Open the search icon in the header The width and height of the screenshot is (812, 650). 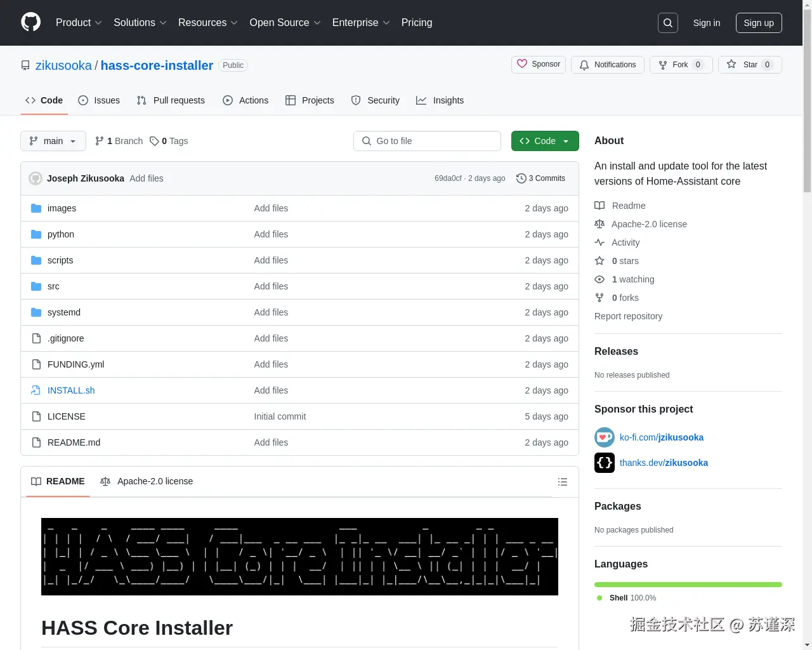point(667,23)
